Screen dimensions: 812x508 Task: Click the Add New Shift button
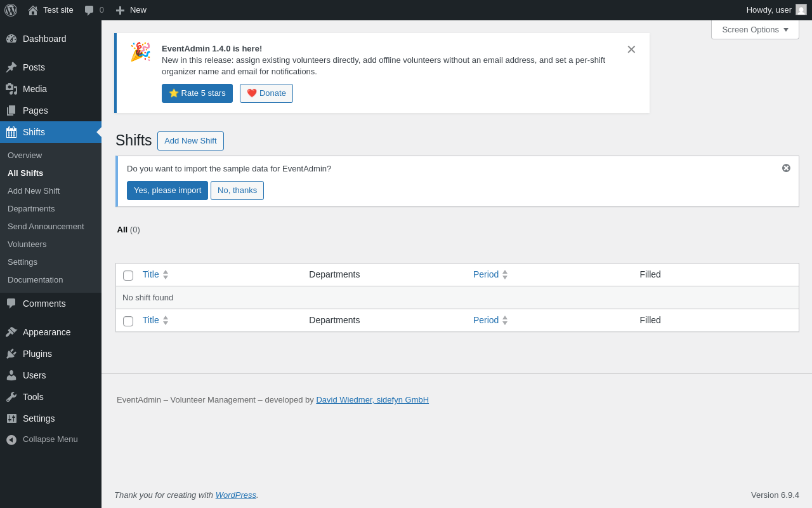point(190,141)
